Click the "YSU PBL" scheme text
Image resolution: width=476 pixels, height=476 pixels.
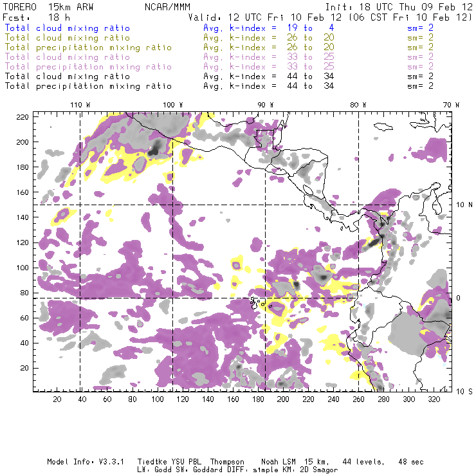point(186,462)
